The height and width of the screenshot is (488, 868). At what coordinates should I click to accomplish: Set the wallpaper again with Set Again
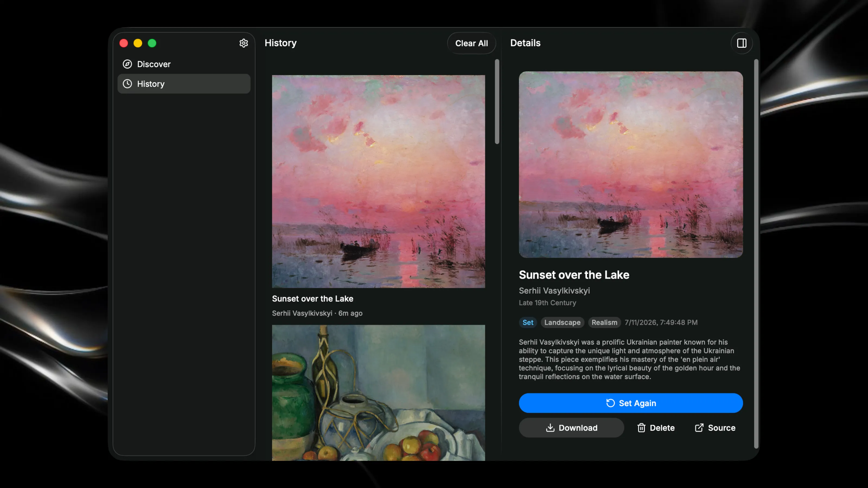pyautogui.click(x=630, y=403)
